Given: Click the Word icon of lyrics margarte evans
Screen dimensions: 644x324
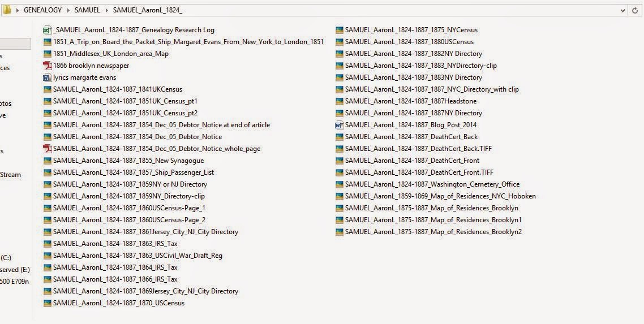Looking at the screenshot, I should click(x=48, y=77).
